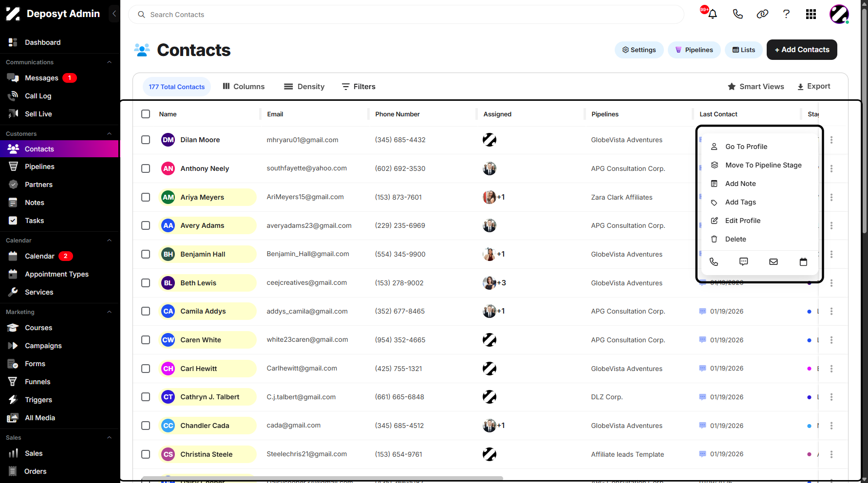Click the email envelope icon in popup menu
The image size is (868, 483).
[774, 262]
